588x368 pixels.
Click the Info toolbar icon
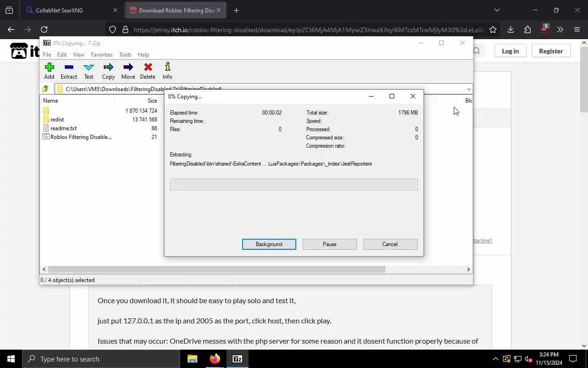point(167,71)
